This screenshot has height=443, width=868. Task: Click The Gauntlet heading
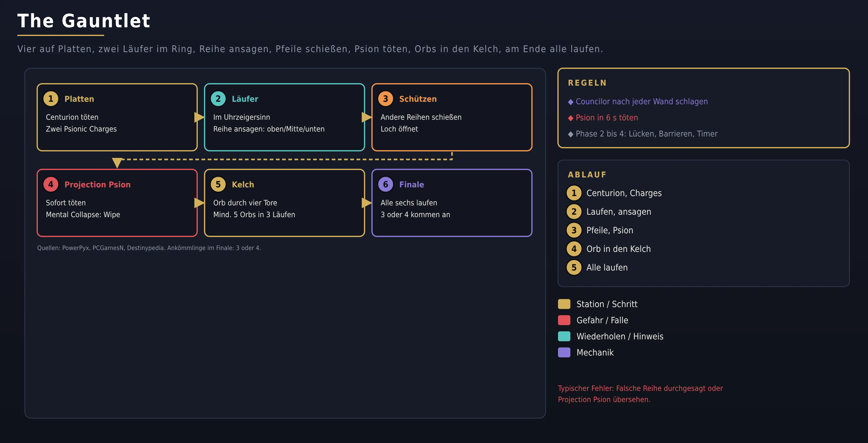[x=84, y=21]
